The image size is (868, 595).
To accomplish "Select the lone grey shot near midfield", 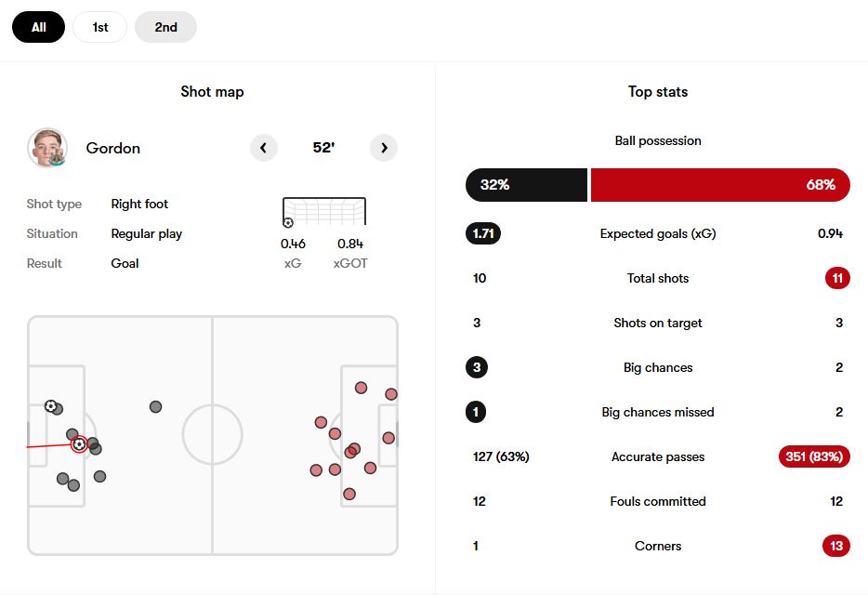I will [x=155, y=406].
